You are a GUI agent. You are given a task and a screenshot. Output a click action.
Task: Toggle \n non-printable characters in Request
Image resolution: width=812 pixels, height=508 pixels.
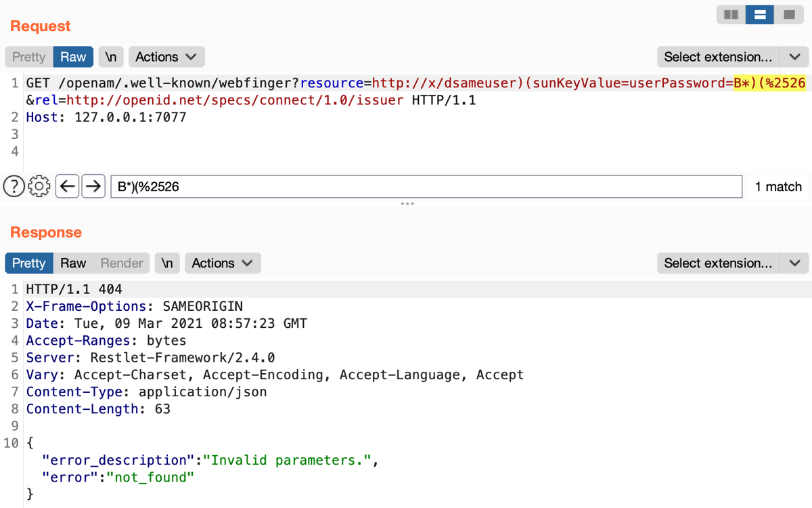point(111,57)
